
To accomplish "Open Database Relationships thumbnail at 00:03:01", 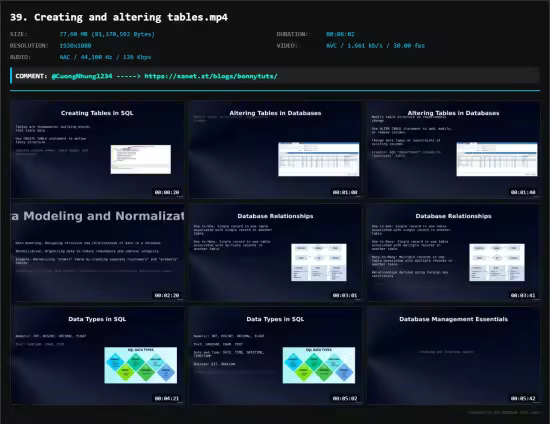I will 275,253.
